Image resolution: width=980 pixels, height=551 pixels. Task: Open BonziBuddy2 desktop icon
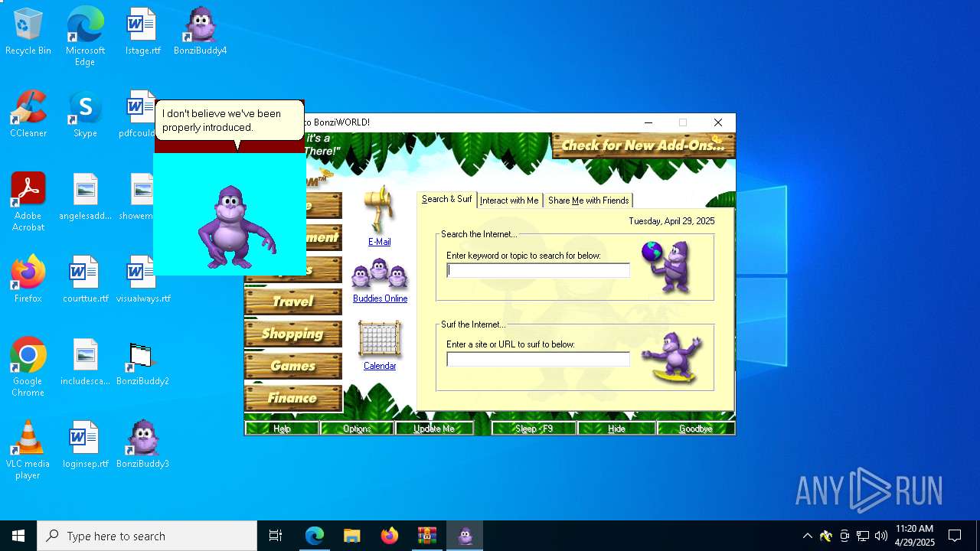click(142, 363)
